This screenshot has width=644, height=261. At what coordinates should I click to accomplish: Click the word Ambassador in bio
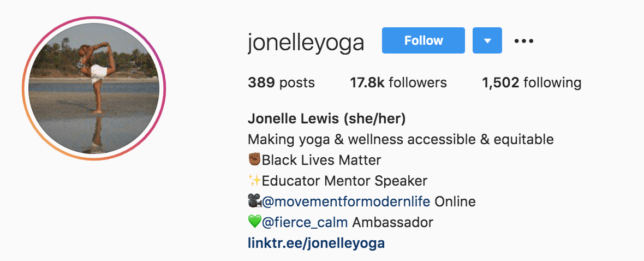[393, 223]
